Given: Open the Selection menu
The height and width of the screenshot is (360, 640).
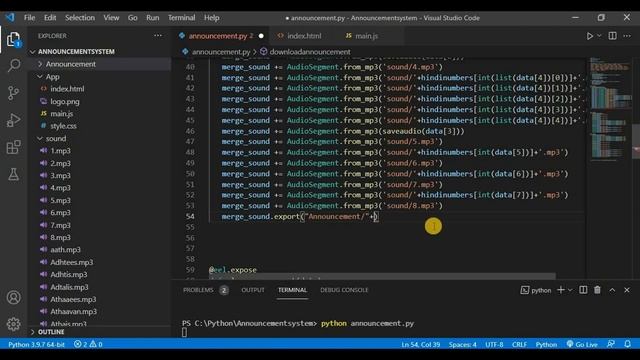Looking at the screenshot, I should pos(80,18).
